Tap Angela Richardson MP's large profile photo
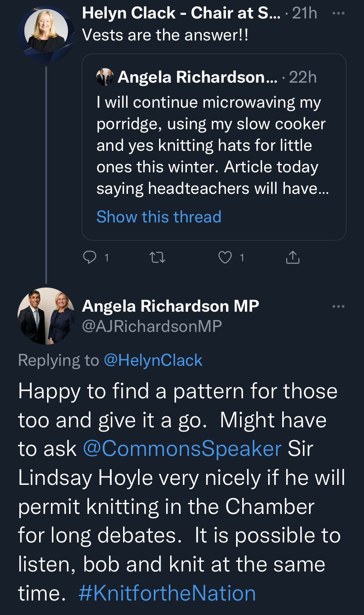364x615 pixels. 45,315
